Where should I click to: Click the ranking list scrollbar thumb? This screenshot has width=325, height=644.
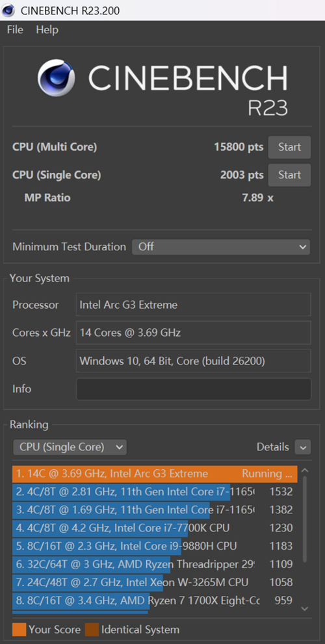coord(304,519)
